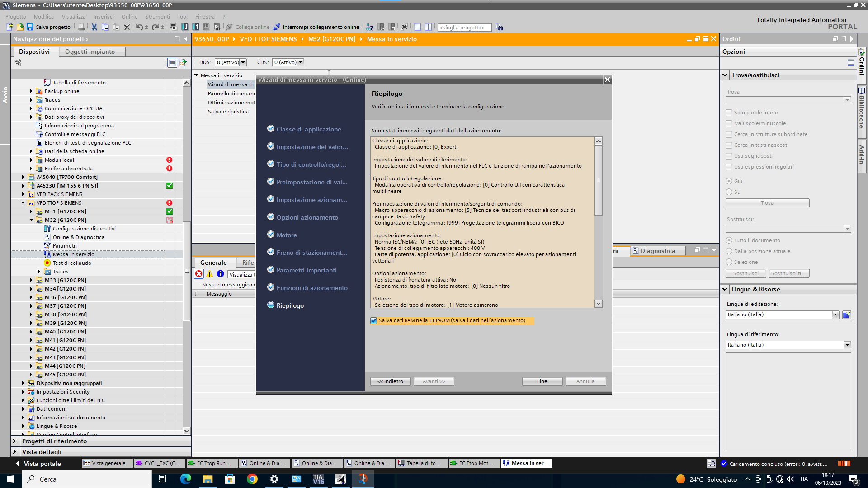
Task: Open the Strumenti menu
Action: tap(158, 17)
